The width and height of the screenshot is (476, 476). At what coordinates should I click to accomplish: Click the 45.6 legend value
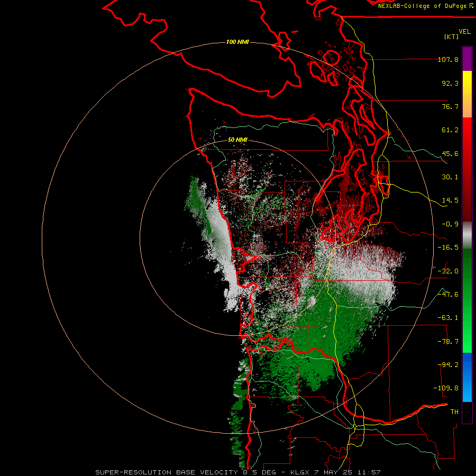tap(450, 153)
